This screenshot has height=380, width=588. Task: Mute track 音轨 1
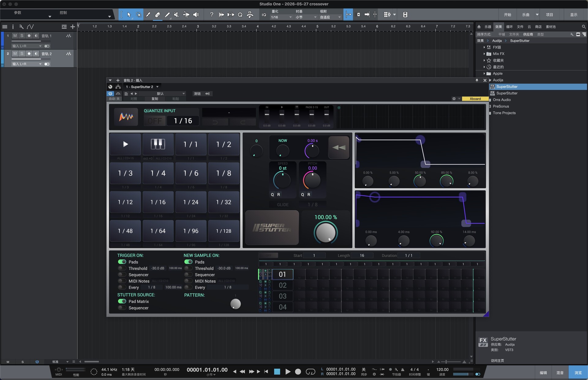tap(15, 36)
